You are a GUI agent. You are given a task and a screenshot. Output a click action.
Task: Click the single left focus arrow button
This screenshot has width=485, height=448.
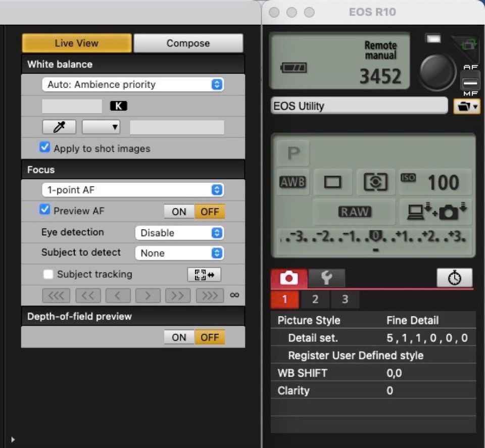(118, 296)
